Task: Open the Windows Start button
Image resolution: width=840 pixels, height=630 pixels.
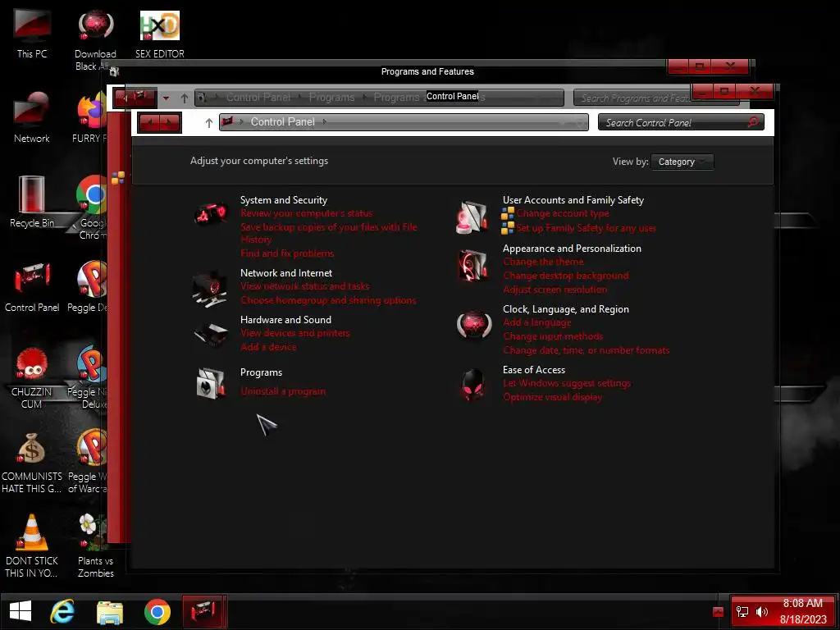Action: [21, 612]
